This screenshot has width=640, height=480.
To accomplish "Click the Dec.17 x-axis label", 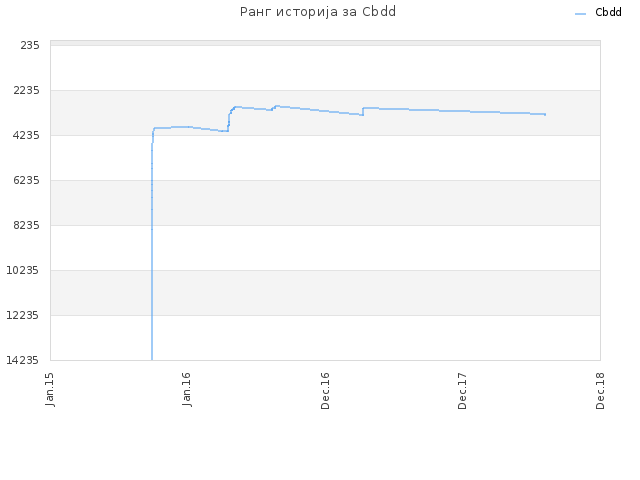I will point(462,391).
